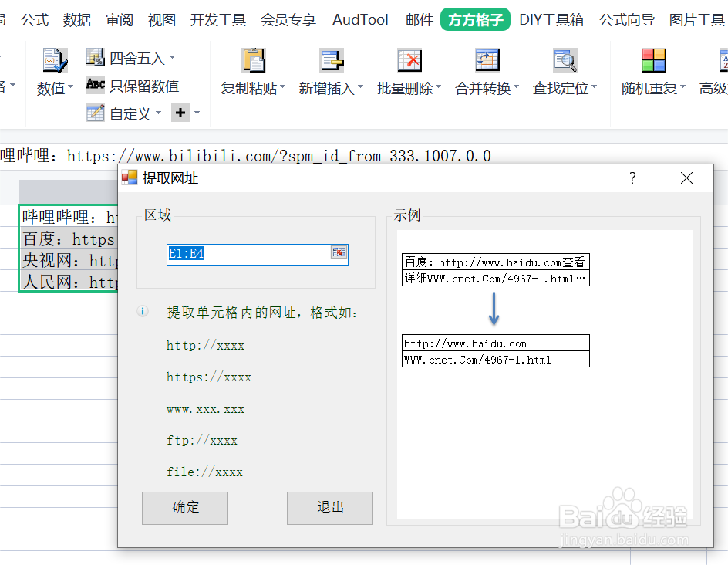This screenshot has width=728, height=565.
Task: Open the AudTool tab
Action: (360, 20)
